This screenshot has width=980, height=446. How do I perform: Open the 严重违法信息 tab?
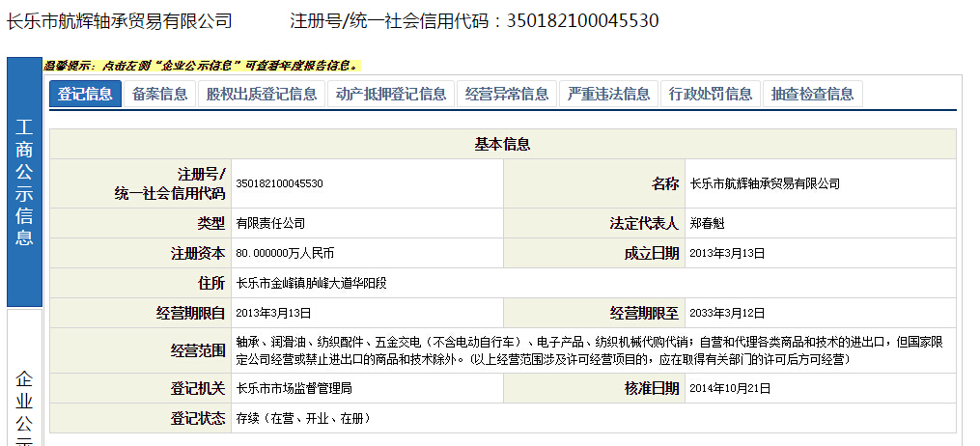click(609, 94)
